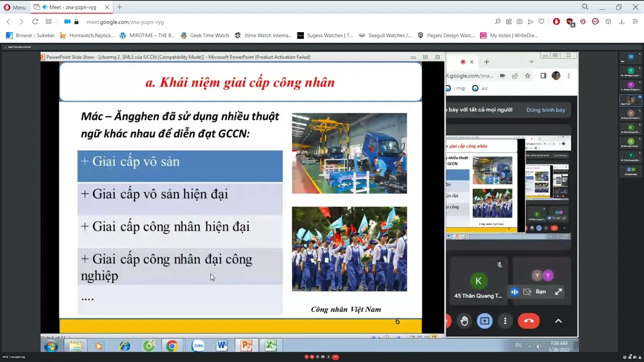
Task: Open Opera search tabs magnifier icon
Action: click(585, 7)
